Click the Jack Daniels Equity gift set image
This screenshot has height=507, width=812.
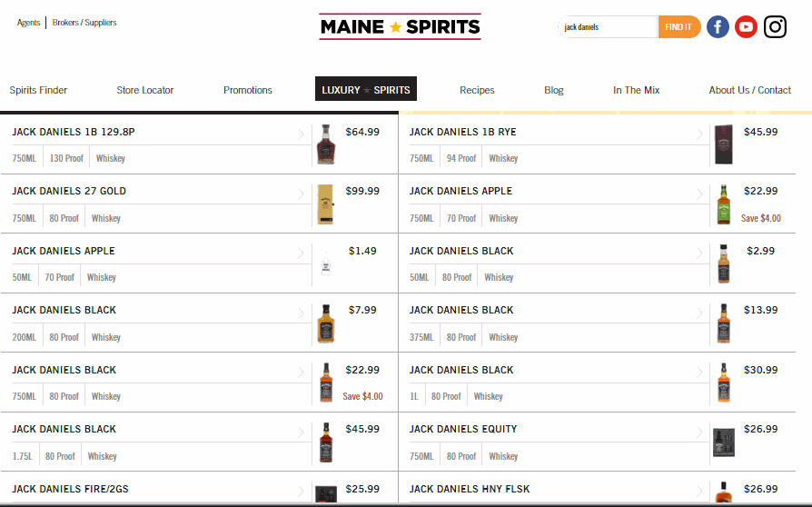pyautogui.click(x=724, y=442)
